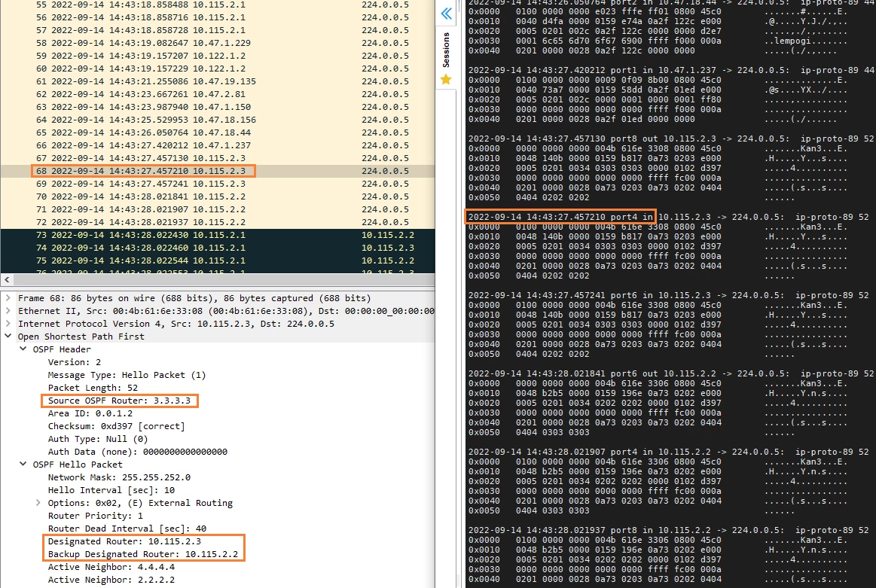
Task: Collapse the OSPF Header subtree
Action: pyautogui.click(x=23, y=349)
